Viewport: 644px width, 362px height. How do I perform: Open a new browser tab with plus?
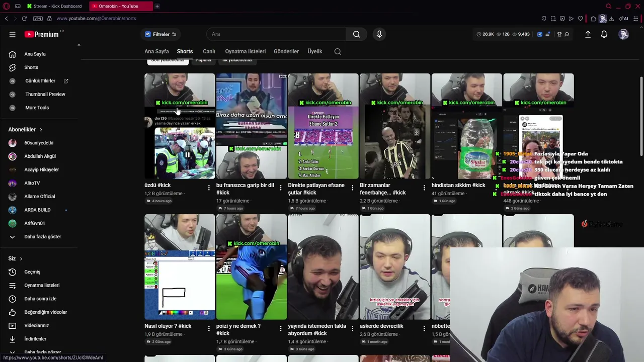[157, 6]
